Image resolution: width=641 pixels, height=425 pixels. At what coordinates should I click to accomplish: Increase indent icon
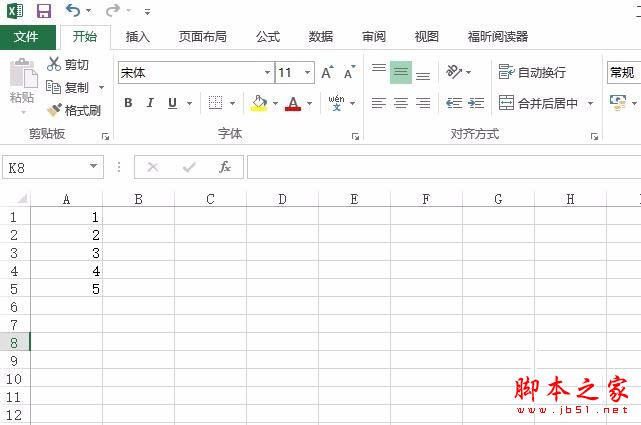(x=476, y=103)
